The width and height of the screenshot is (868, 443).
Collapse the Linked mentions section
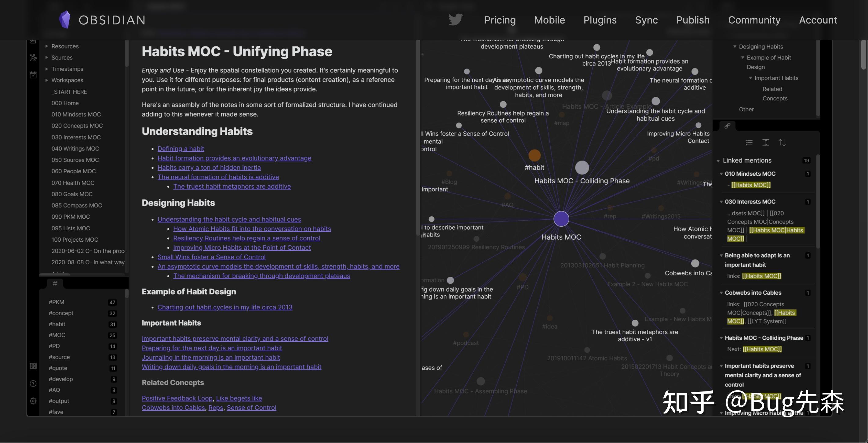718,160
